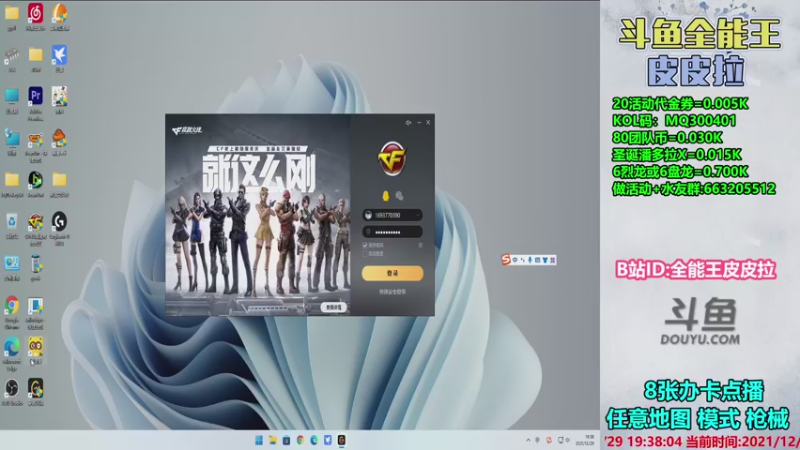Click the microphone icon on Sogou IME toolbar

pos(530,260)
